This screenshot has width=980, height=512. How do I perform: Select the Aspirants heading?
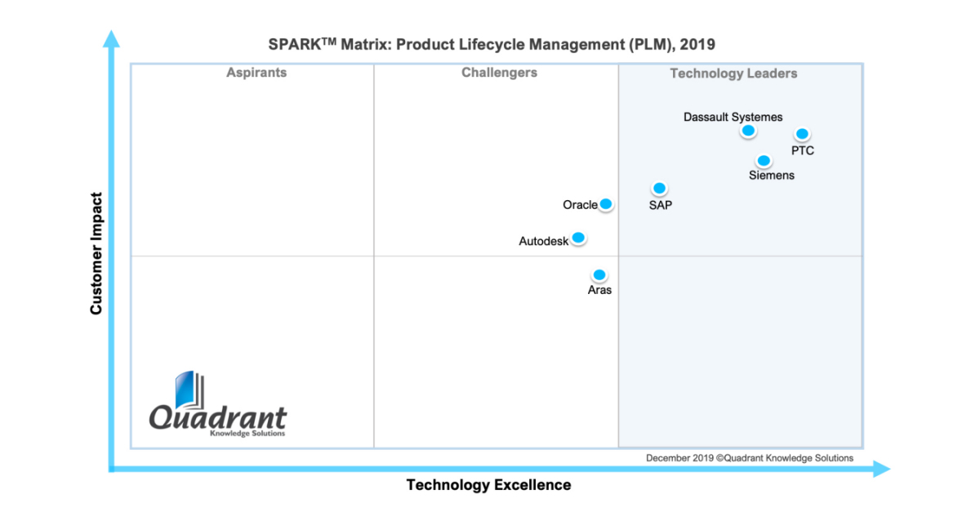click(256, 73)
